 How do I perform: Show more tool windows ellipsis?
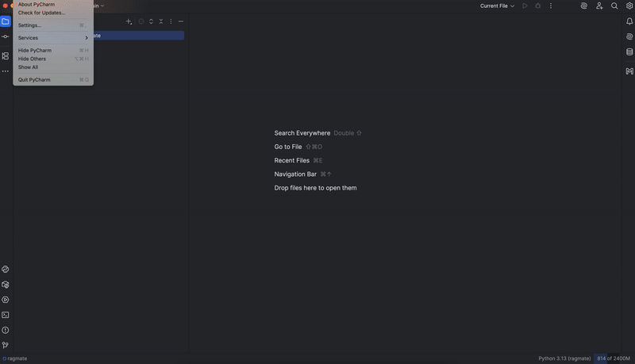6,71
